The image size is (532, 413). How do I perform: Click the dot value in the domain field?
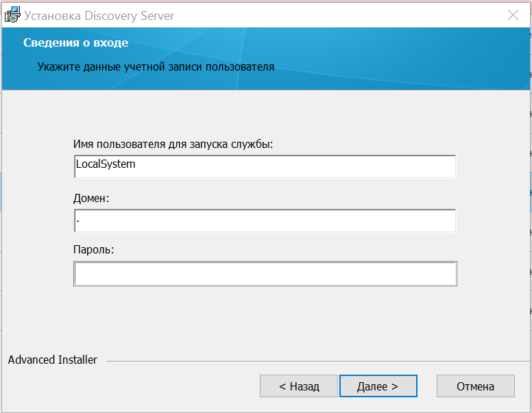tap(78, 221)
